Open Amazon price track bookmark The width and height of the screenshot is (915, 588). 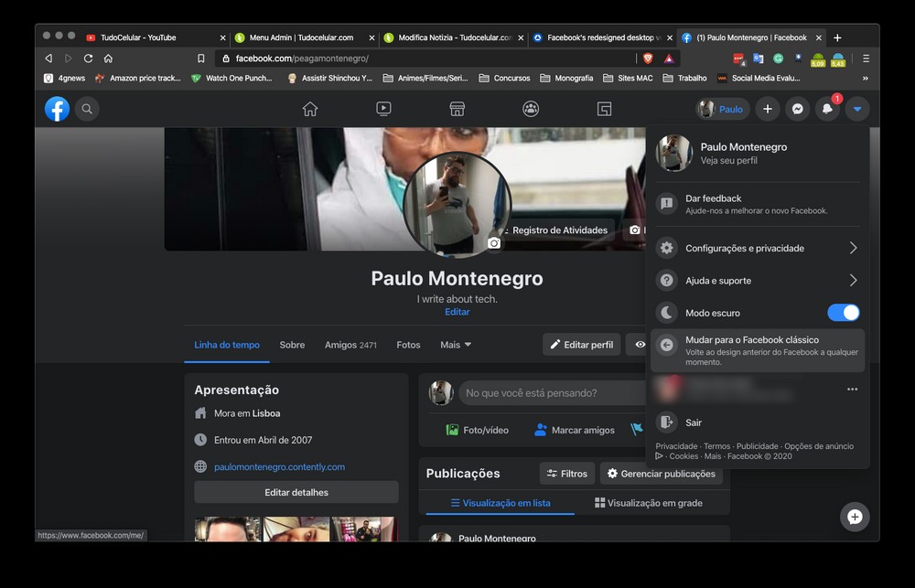click(138, 78)
